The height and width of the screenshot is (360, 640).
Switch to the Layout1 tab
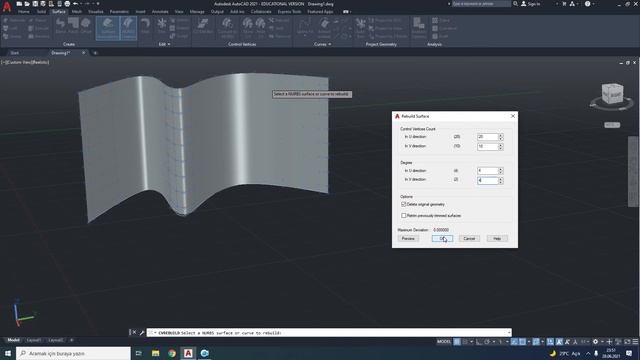click(33, 340)
